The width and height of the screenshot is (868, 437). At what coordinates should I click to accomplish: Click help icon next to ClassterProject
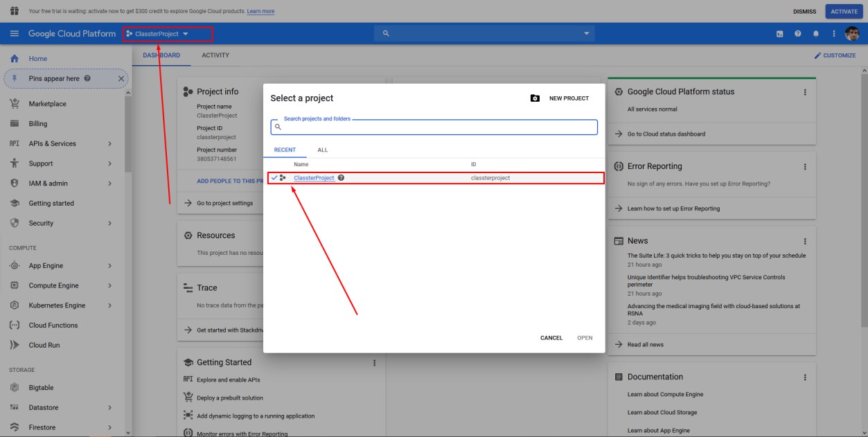(342, 178)
